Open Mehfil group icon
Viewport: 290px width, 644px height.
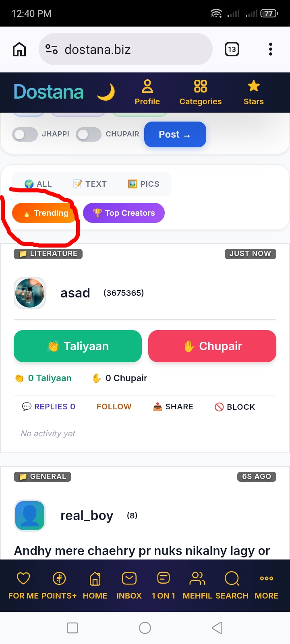tap(197, 578)
